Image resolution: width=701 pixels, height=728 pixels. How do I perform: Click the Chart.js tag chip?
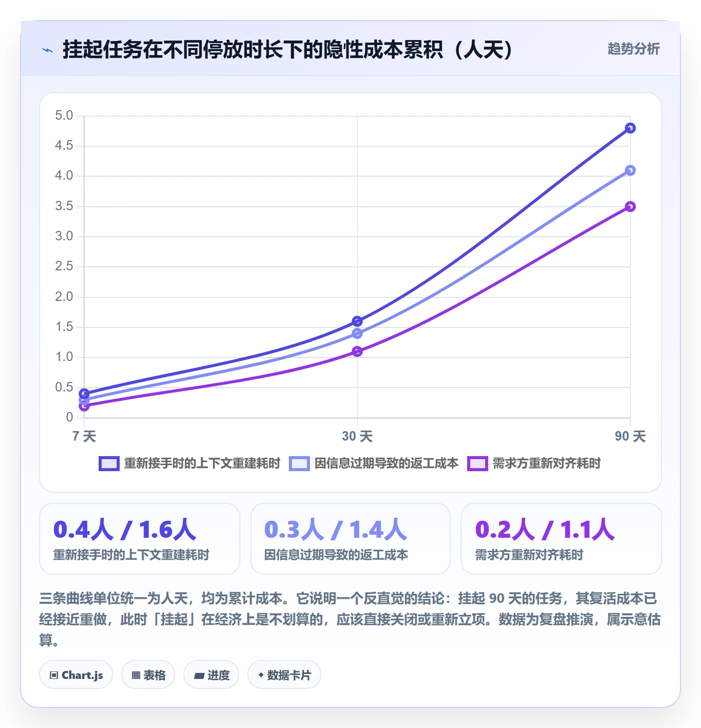coord(76,675)
